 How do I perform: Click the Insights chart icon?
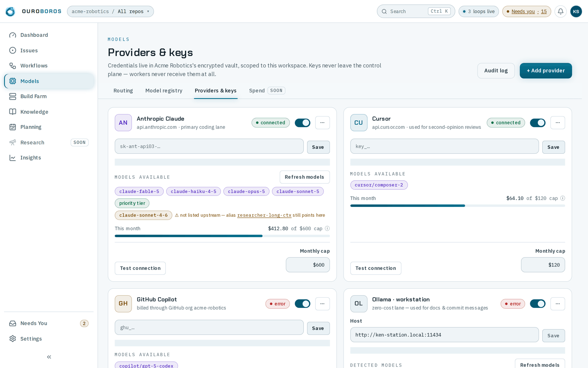pos(13,158)
